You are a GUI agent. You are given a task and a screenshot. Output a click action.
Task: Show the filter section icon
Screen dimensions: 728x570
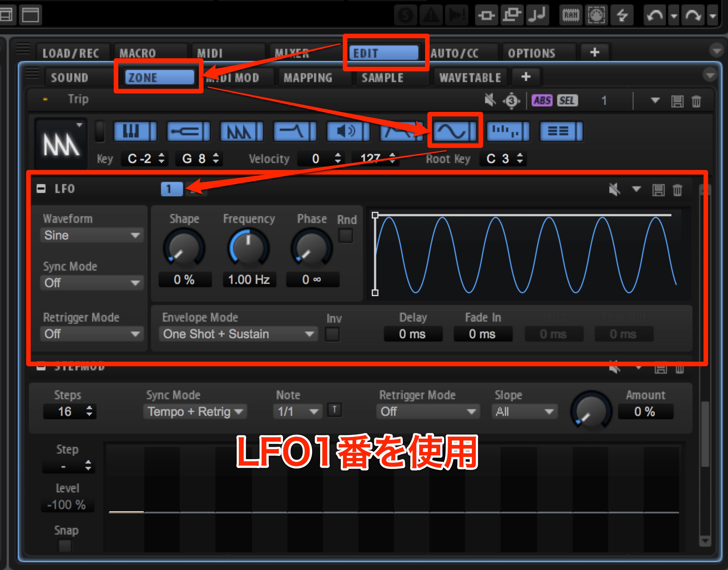pyautogui.click(x=295, y=131)
